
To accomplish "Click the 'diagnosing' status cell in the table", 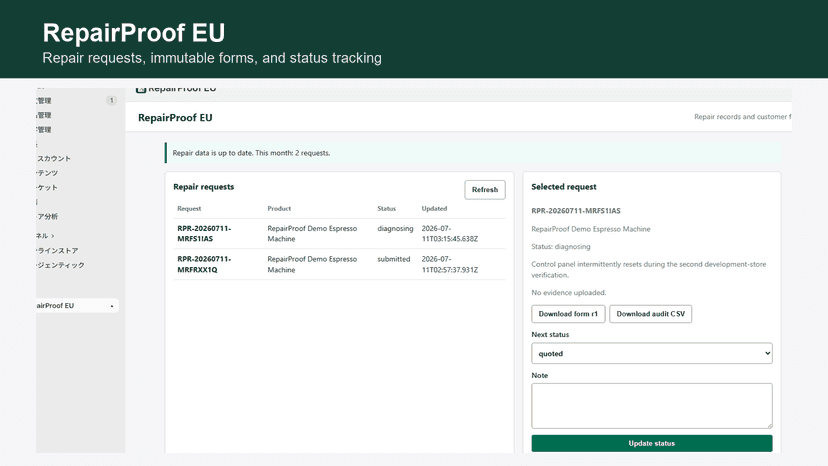I will (x=395, y=228).
